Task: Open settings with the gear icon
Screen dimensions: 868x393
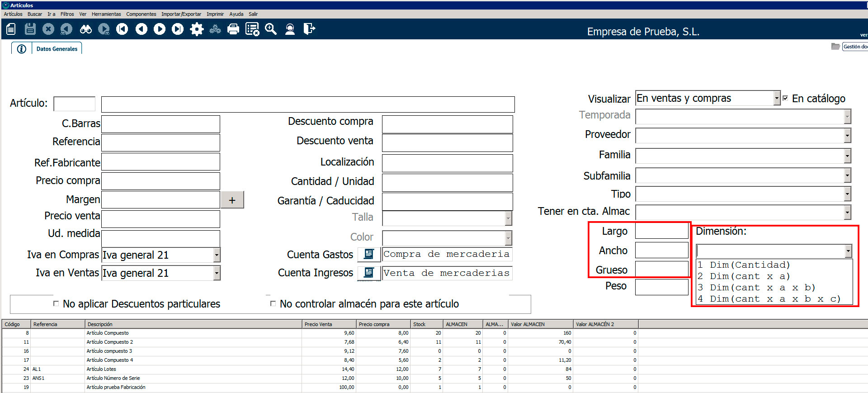Action: pyautogui.click(x=197, y=29)
